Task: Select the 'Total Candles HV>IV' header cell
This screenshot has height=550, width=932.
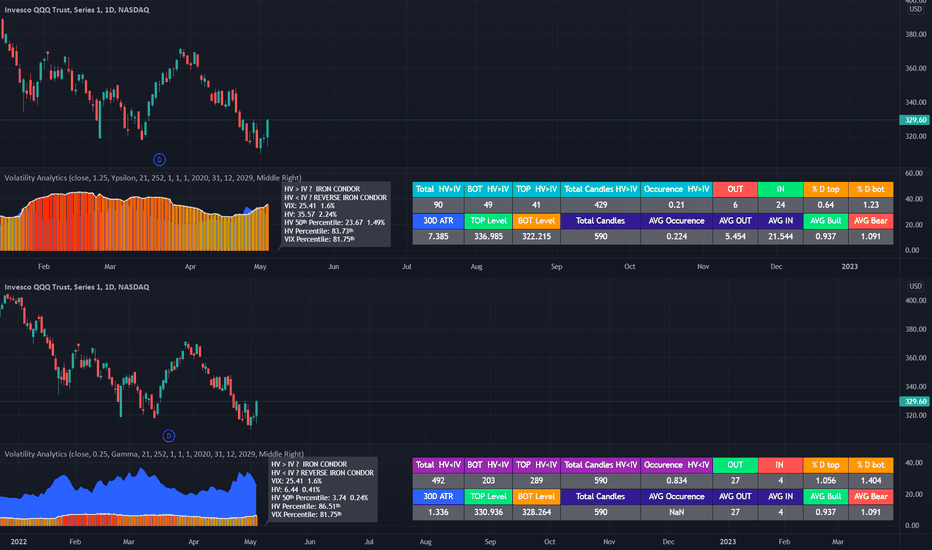Action: [600, 189]
